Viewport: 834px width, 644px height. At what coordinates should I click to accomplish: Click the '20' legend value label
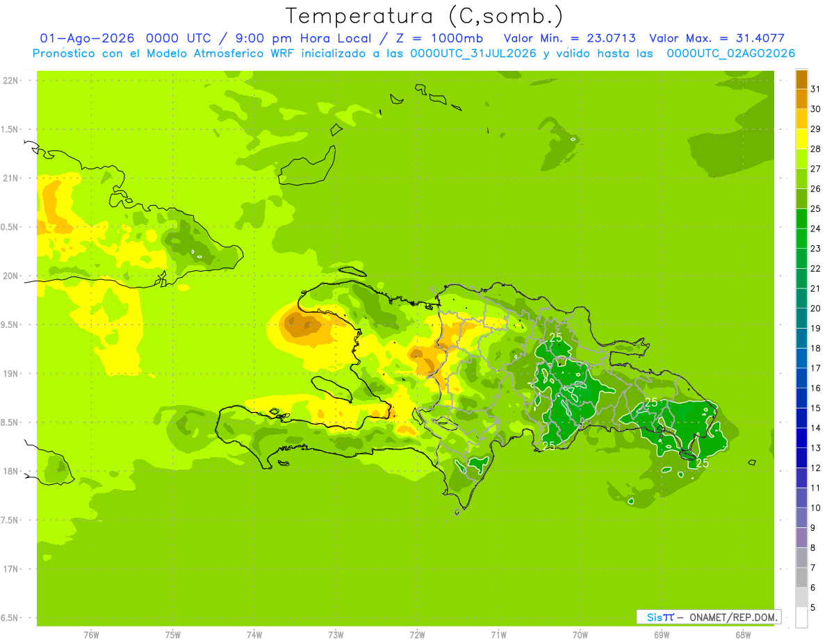coord(816,308)
